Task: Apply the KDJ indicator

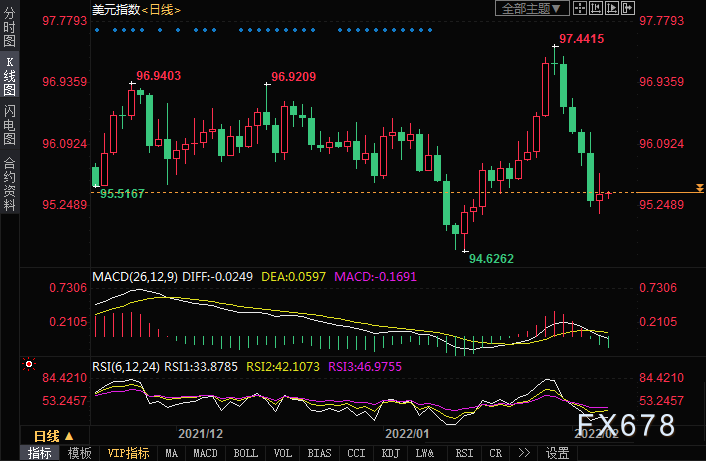Action: tap(390, 453)
